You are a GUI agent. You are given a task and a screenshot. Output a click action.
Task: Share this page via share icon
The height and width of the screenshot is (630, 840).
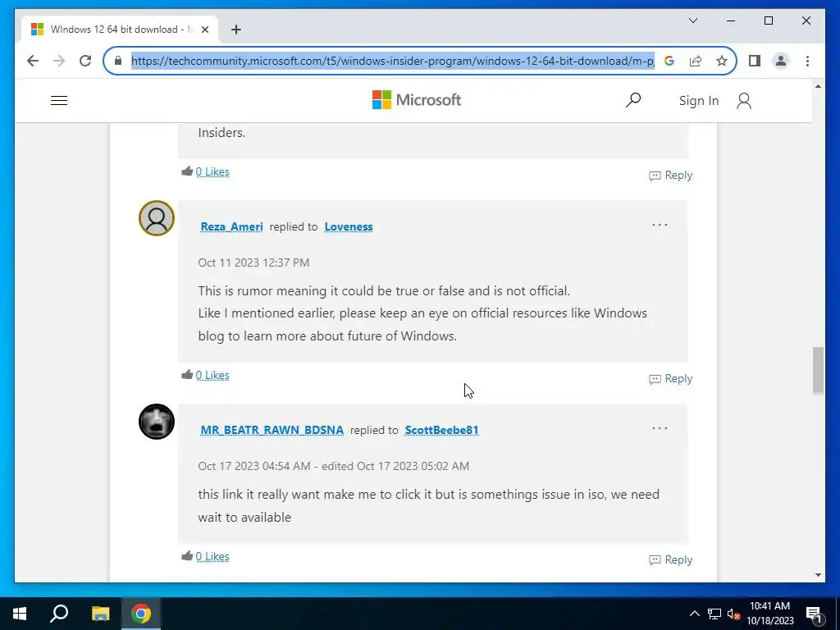(x=696, y=61)
